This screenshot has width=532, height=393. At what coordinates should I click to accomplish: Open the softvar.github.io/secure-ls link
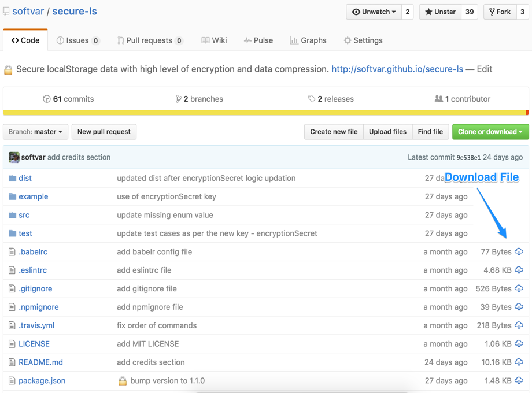pos(397,69)
